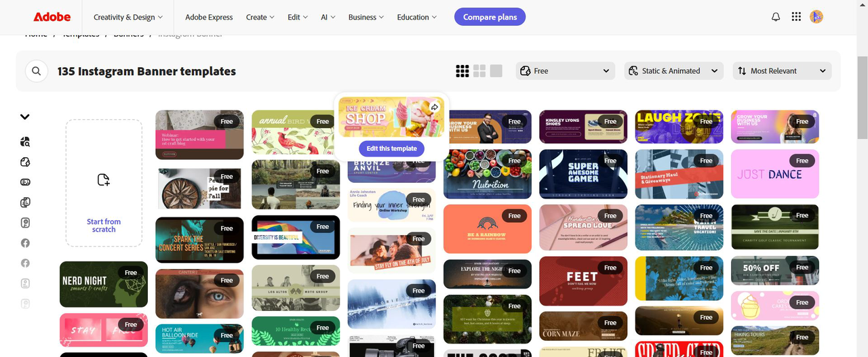
Task: Expand the Creativity & Design menu
Action: (x=128, y=17)
